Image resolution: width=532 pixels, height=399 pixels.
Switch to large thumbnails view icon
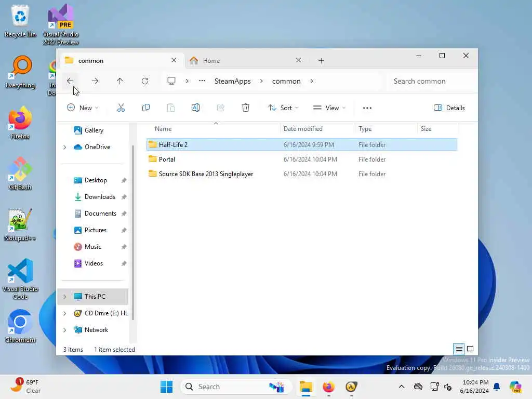point(470,349)
